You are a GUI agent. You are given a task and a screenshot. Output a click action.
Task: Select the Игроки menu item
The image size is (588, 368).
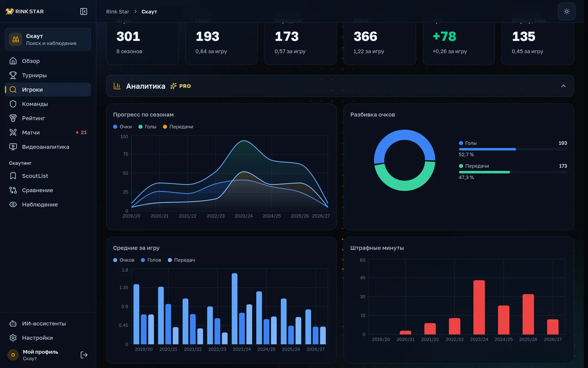[48, 89]
